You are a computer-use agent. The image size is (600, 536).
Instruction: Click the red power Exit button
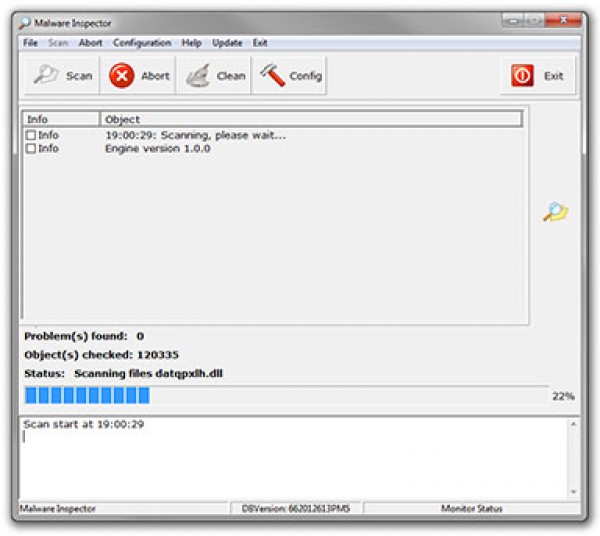[538, 75]
